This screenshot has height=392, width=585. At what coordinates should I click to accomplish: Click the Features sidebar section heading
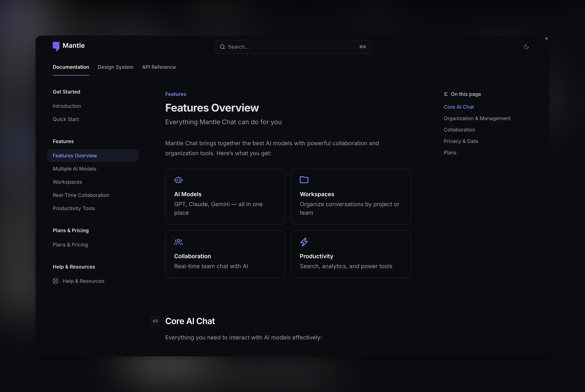63,141
